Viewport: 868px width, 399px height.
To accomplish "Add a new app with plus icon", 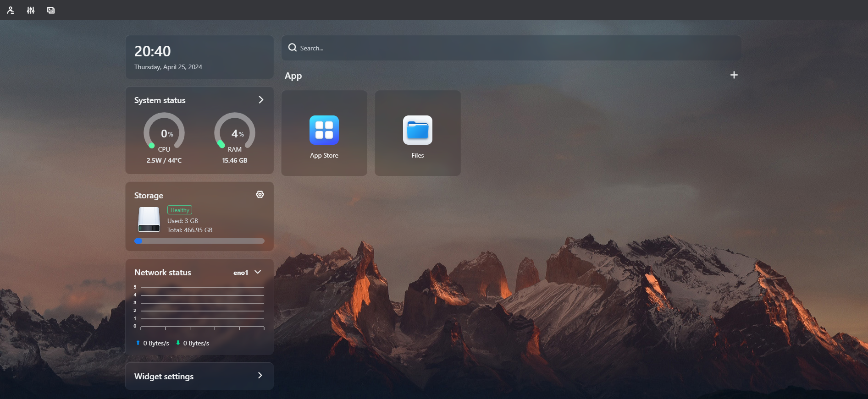I will [734, 75].
